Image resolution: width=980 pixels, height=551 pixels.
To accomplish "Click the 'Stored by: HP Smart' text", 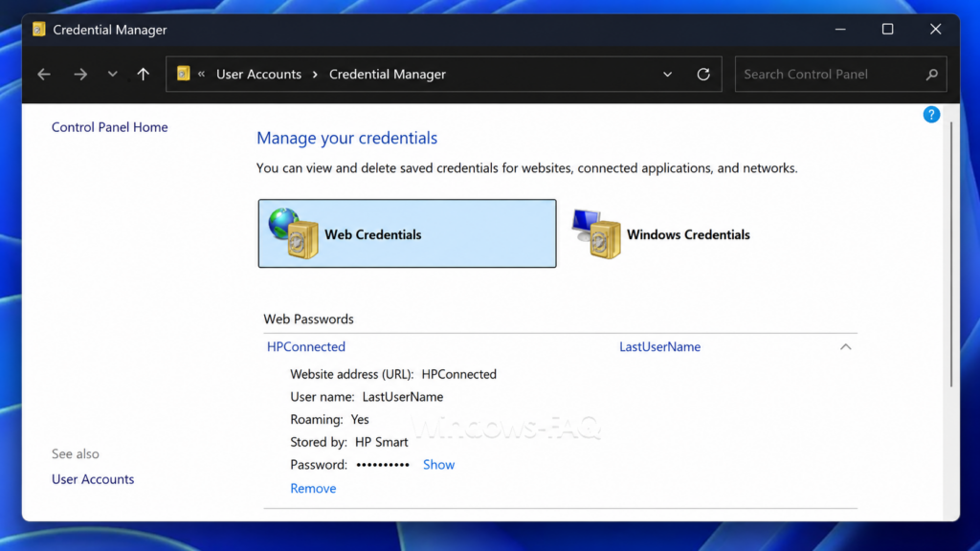I will pos(348,442).
